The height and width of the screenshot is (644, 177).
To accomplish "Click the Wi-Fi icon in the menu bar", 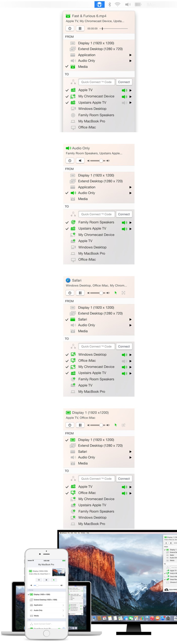I will 117,4.
